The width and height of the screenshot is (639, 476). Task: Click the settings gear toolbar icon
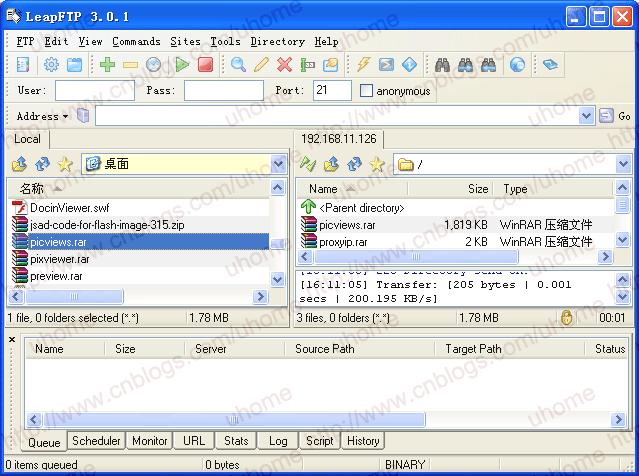tap(51, 64)
